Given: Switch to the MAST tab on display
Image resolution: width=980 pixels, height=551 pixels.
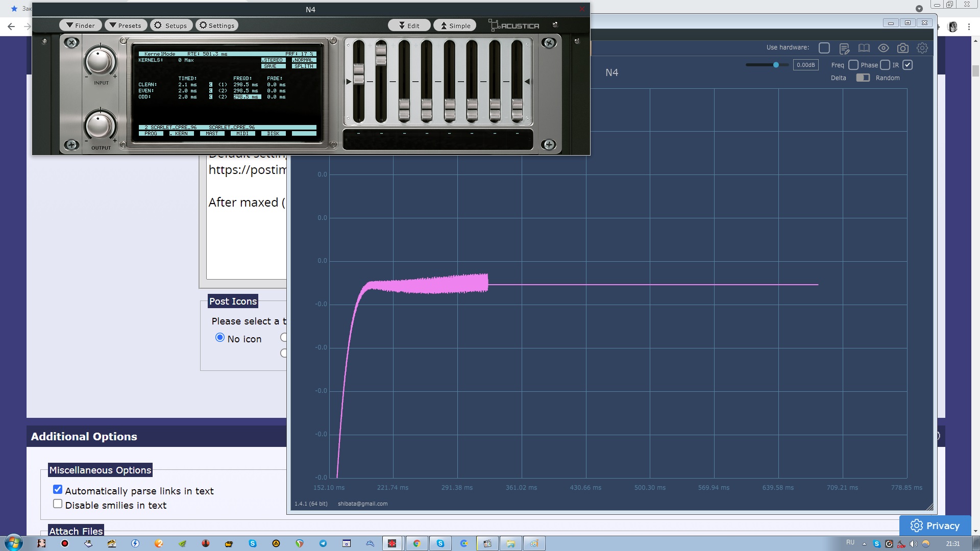Looking at the screenshot, I should pyautogui.click(x=212, y=134).
